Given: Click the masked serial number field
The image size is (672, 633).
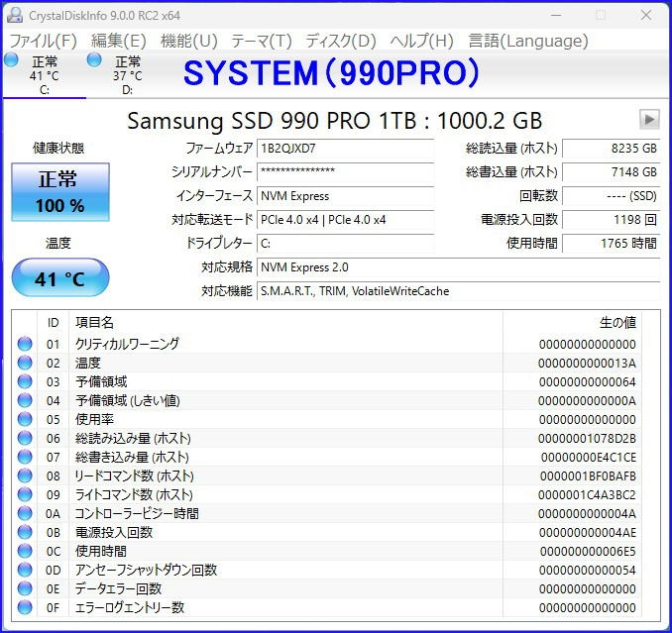Looking at the screenshot, I should tap(346, 172).
